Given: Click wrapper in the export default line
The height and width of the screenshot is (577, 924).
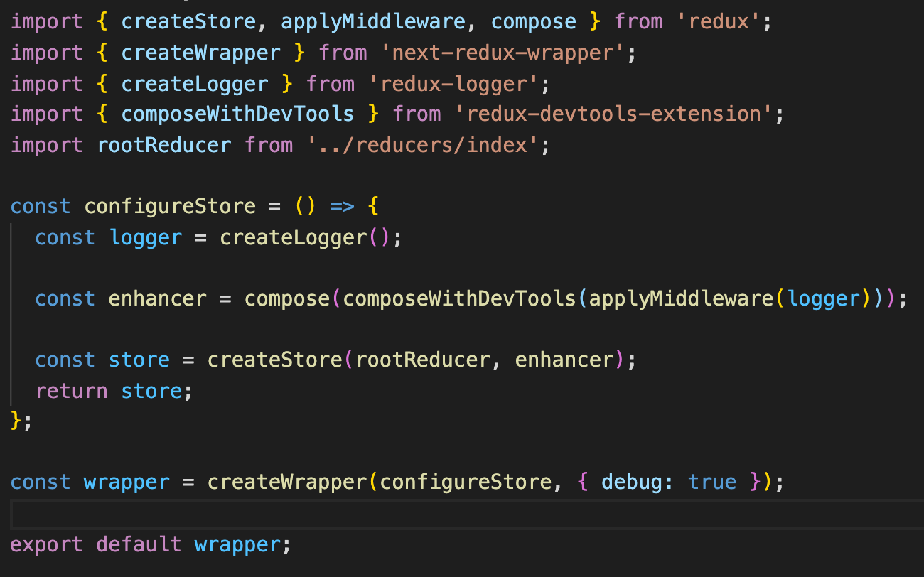Looking at the screenshot, I should point(238,544).
